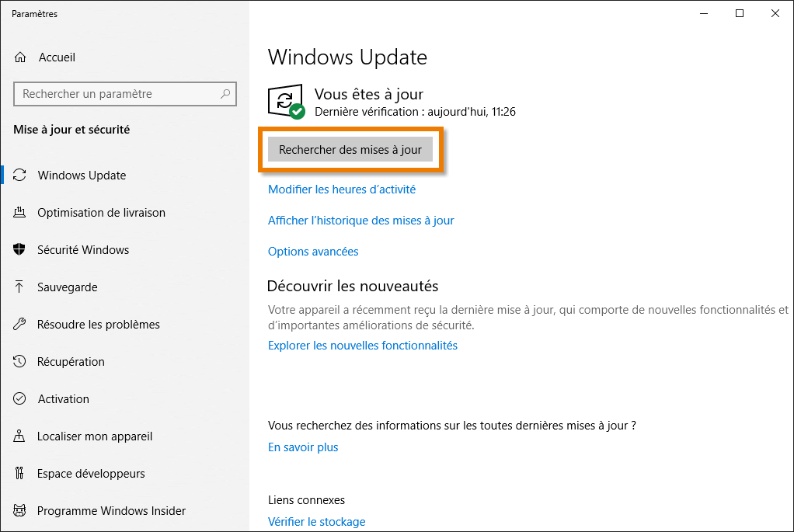Click the Localiser mon appareil icon
Viewport: 794px width, 532px height.
click(20, 436)
